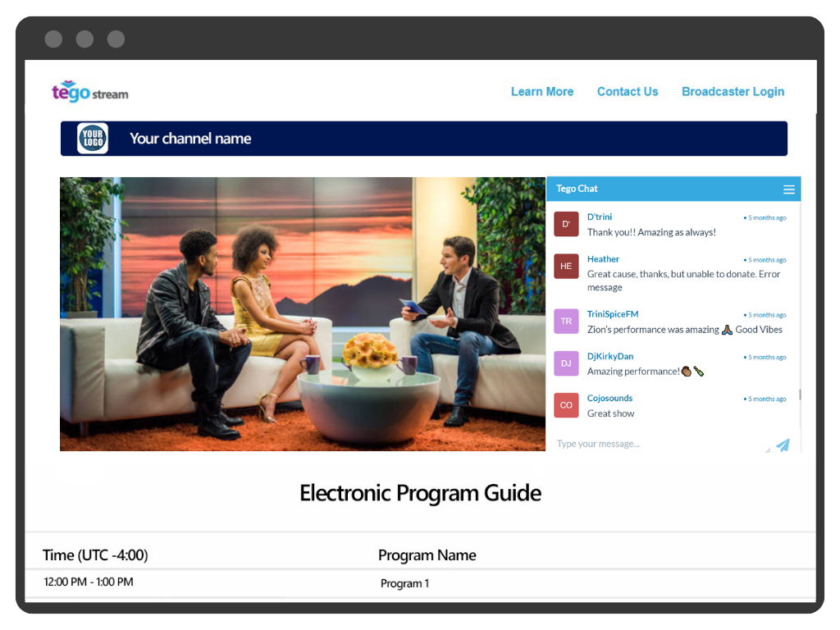Click DjKirkyDan's DJ avatar
This screenshot has height=630, width=840.
pos(566,363)
